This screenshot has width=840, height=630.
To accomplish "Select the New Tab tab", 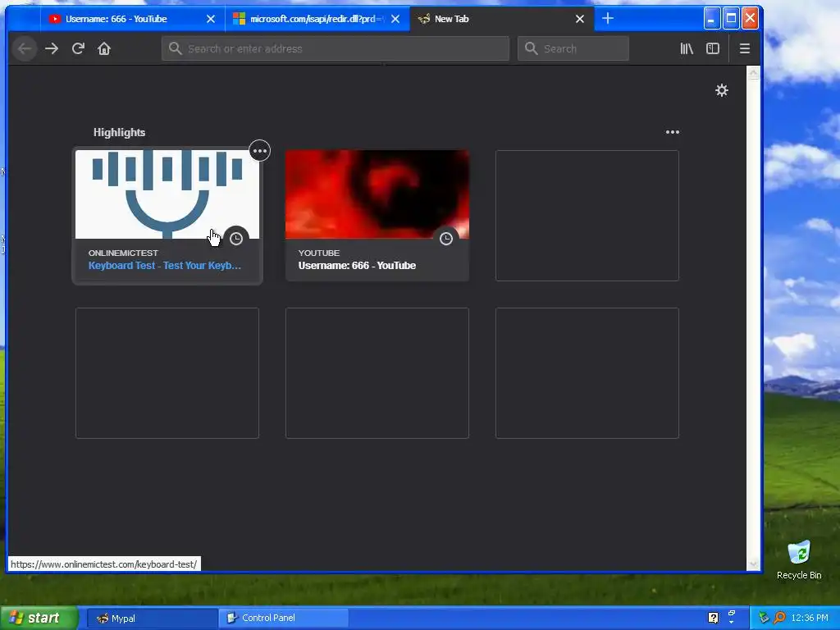I will 501,19.
